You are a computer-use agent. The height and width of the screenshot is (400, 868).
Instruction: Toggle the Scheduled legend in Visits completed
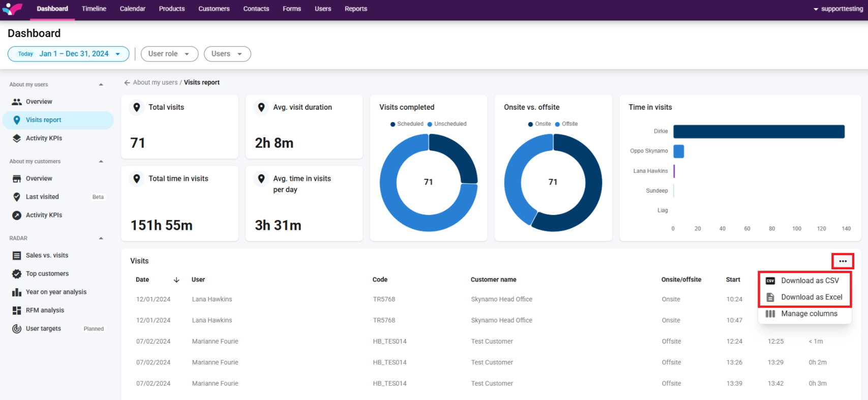[x=407, y=124]
